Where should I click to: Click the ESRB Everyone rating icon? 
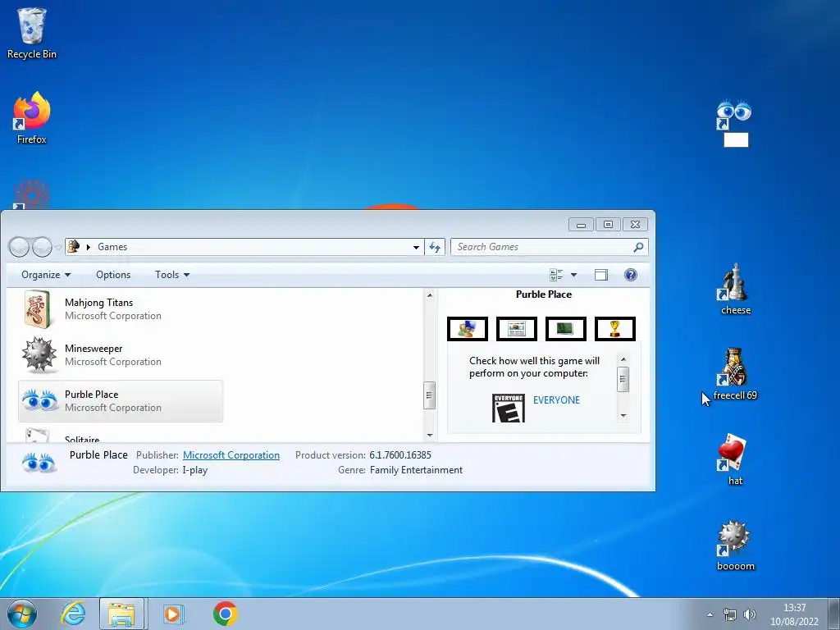(x=508, y=409)
